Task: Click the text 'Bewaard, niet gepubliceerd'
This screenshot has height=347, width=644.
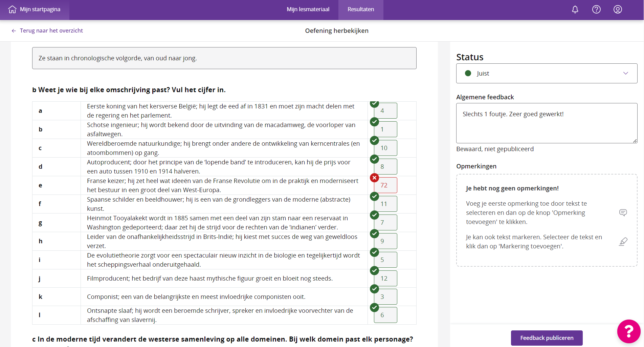Action: (495, 149)
